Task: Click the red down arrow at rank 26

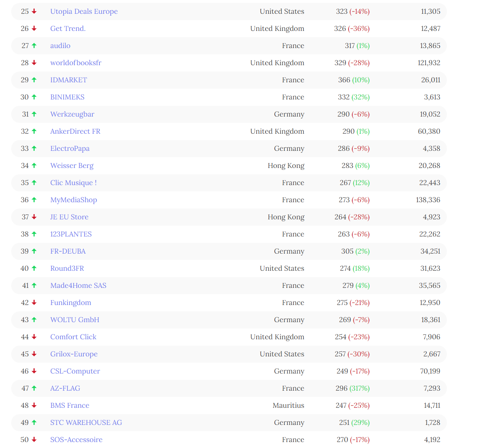Action: (34, 29)
